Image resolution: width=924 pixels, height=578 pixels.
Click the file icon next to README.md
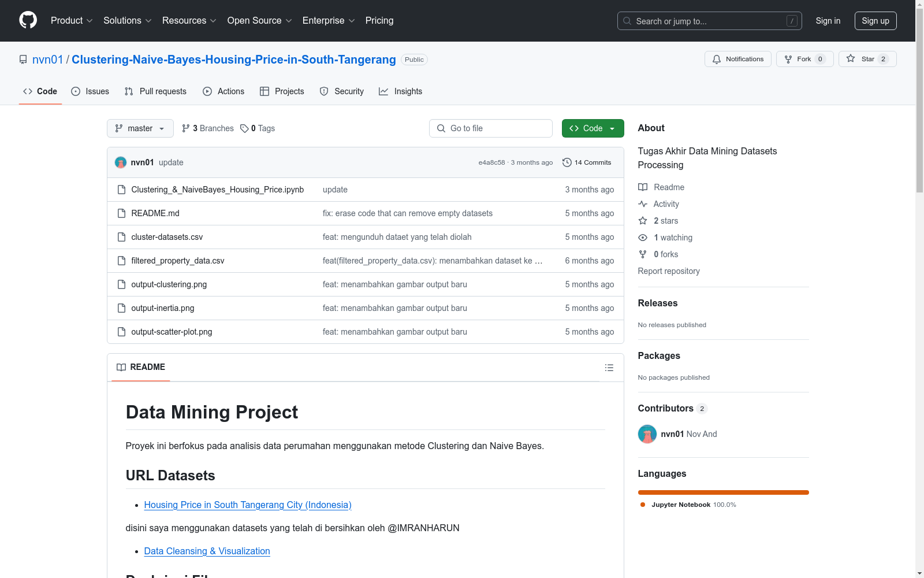coord(121,213)
